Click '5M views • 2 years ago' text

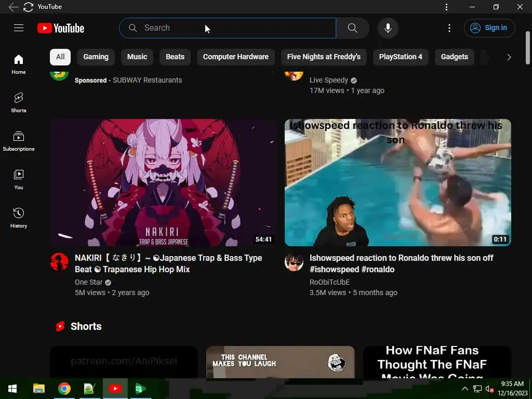pos(112,292)
